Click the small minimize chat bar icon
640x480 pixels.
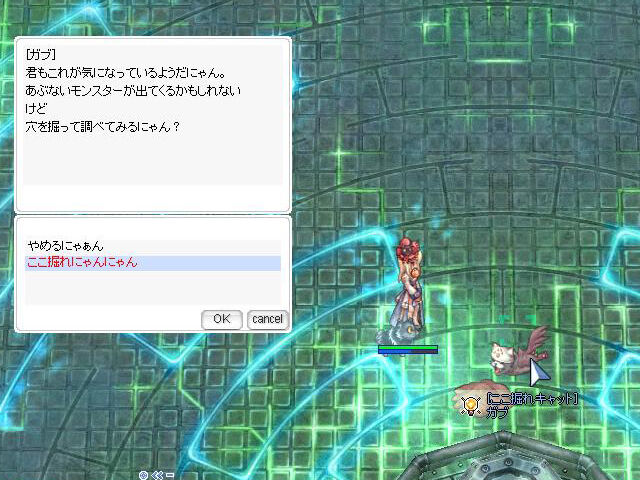coord(170,475)
